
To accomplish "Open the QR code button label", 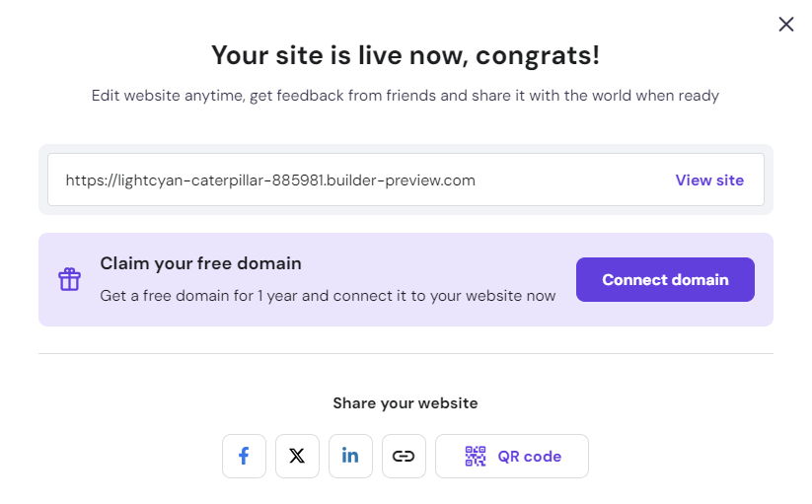I will (529, 456).
